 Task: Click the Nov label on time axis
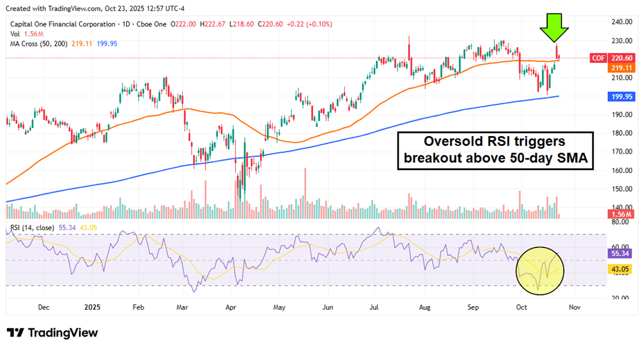(x=574, y=307)
